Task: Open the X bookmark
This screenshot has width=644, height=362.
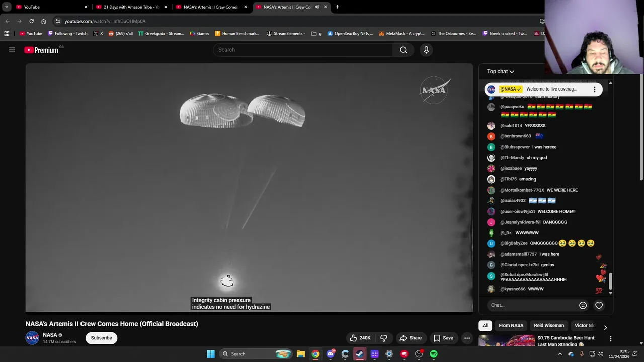Action: (x=98, y=33)
